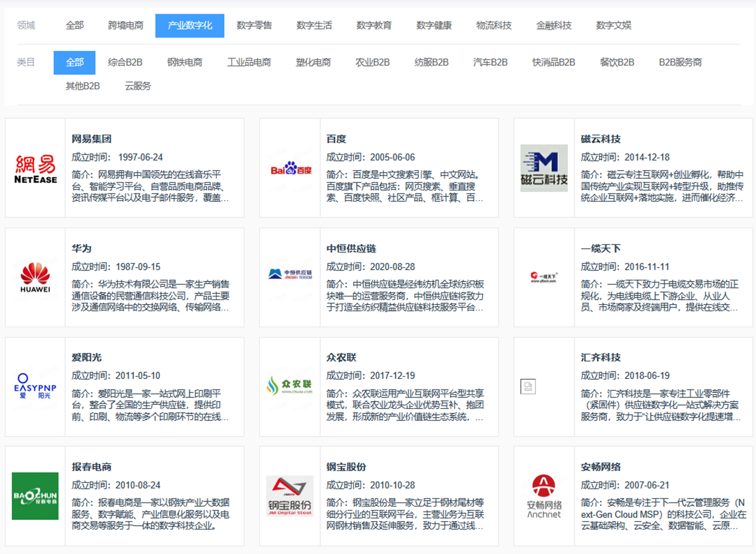The width and height of the screenshot is (756, 554).
Task: Switch to the 数字健康 tab
Action: [434, 25]
